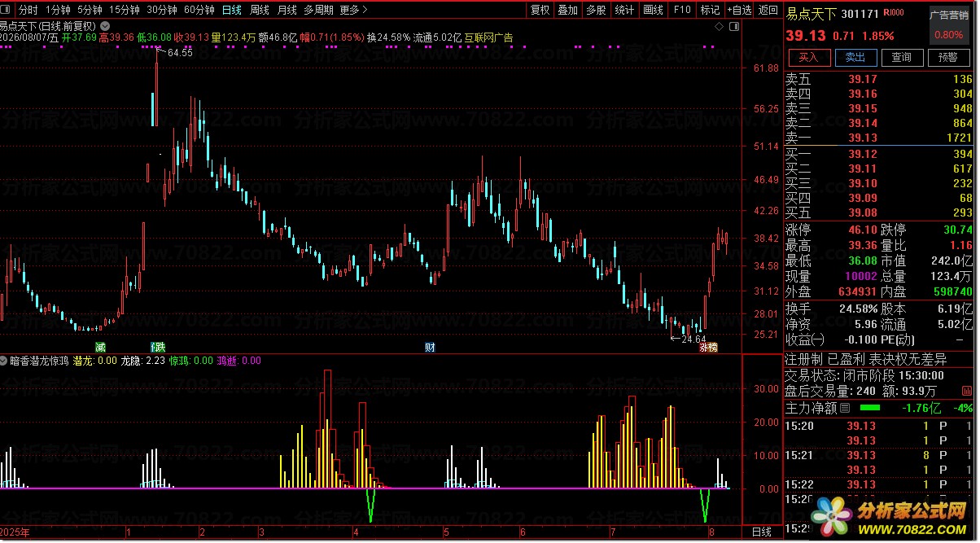The width and height of the screenshot is (980, 543).
Task: Click the F10 company info button
Action: [682, 10]
